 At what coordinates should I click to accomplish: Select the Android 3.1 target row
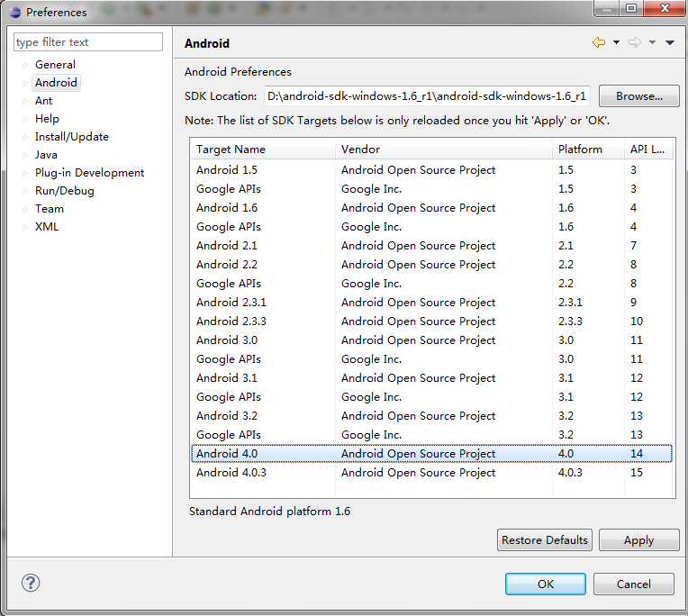(x=431, y=377)
